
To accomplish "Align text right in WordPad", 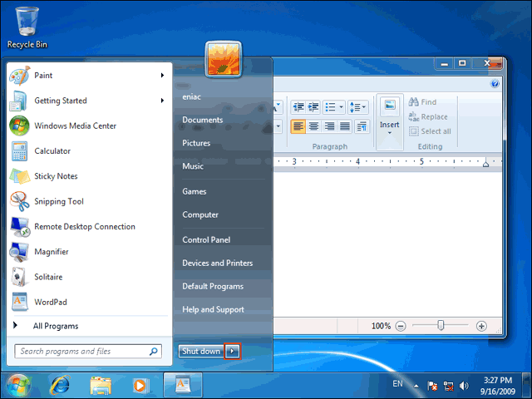I will (x=329, y=126).
